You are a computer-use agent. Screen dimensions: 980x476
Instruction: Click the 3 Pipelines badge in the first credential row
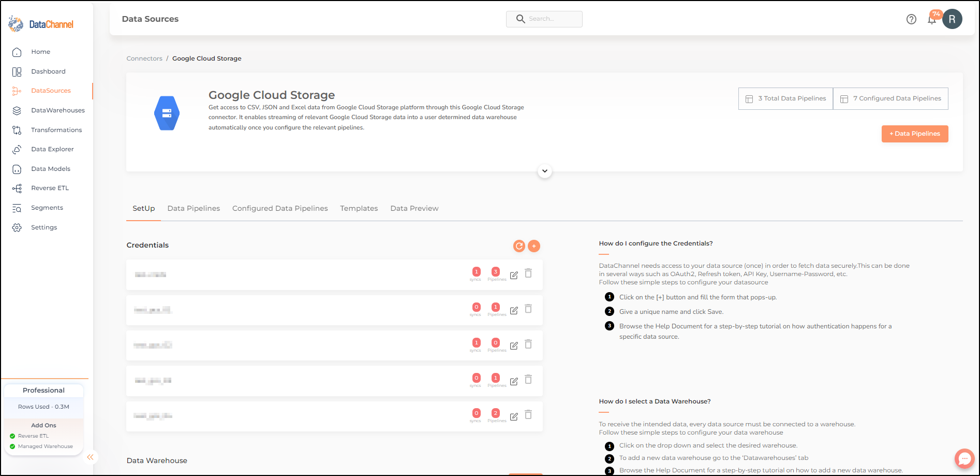[496, 272]
